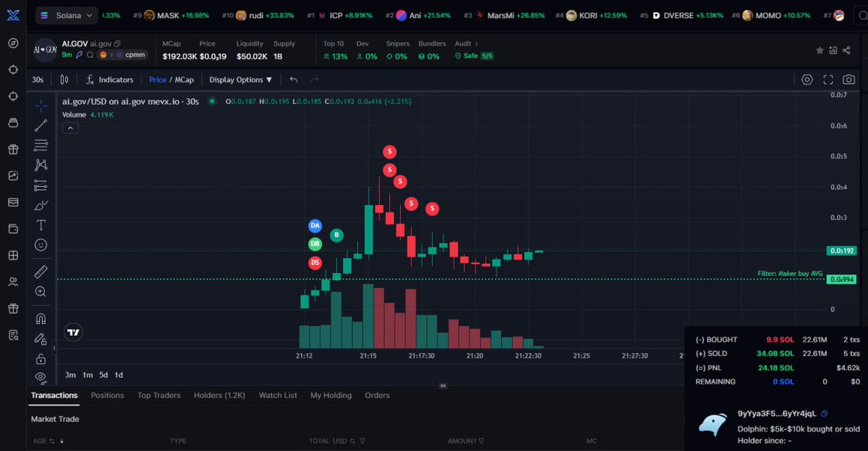The width and height of the screenshot is (868, 451).
Task: Open the TOTAL USD filter
Action: pyautogui.click(x=362, y=441)
